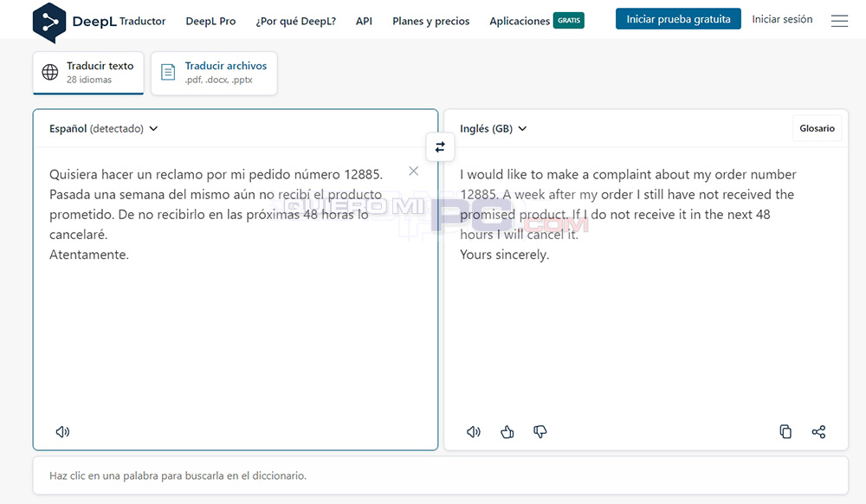866x504 pixels.
Task: Click the Iniciar sesión link
Action: point(782,19)
